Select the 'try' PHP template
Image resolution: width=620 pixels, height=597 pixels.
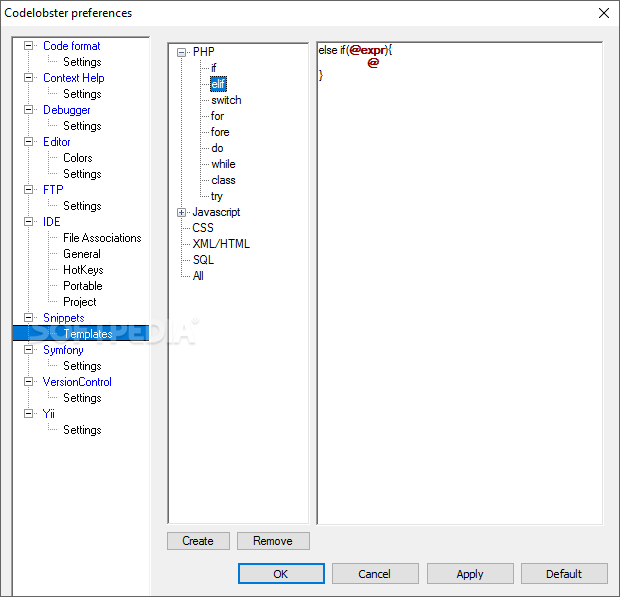coord(217,196)
